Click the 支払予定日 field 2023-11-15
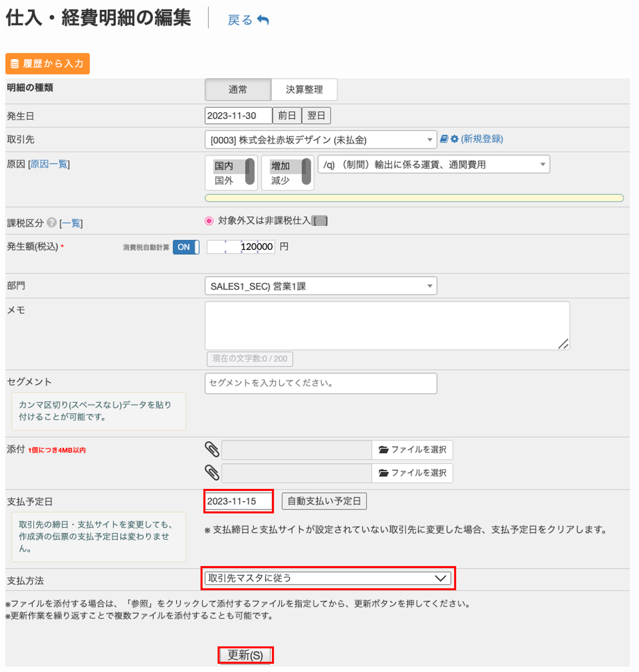 pos(239,501)
